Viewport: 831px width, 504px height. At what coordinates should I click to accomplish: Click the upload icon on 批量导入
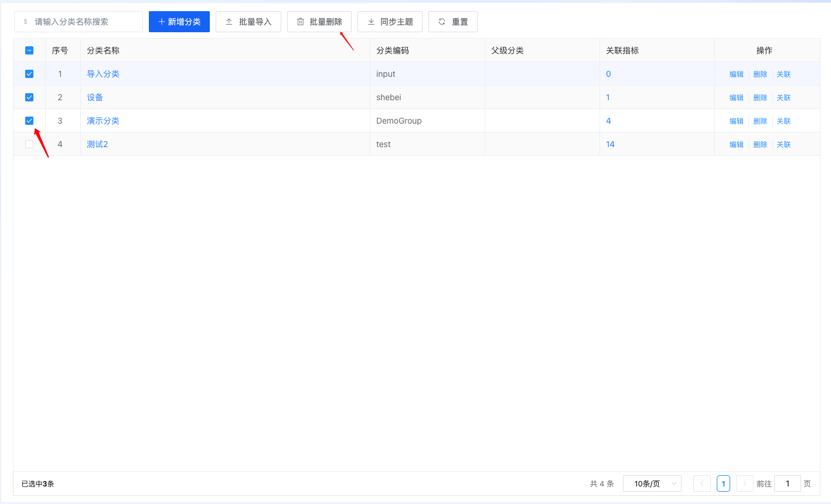click(x=229, y=22)
